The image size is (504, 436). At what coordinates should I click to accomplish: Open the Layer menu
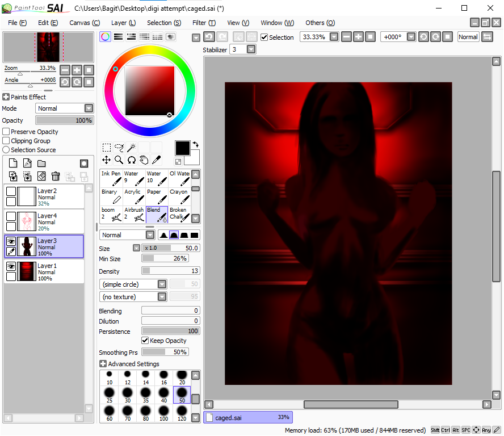123,23
